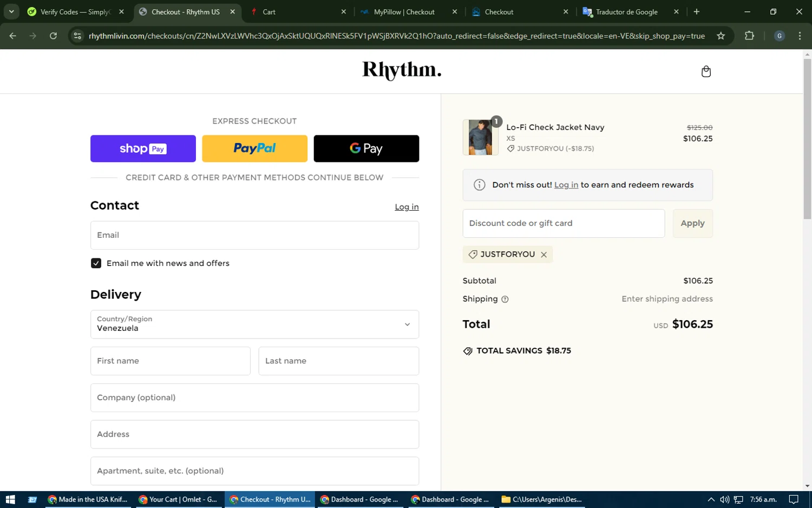Image resolution: width=812 pixels, height=508 pixels.
Task: Click the shipping info question mark icon
Action: point(505,299)
